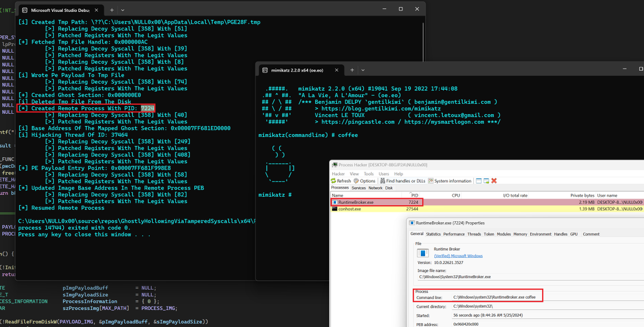
Task: Open the View menu in Process Hacker
Action: pyautogui.click(x=354, y=174)
